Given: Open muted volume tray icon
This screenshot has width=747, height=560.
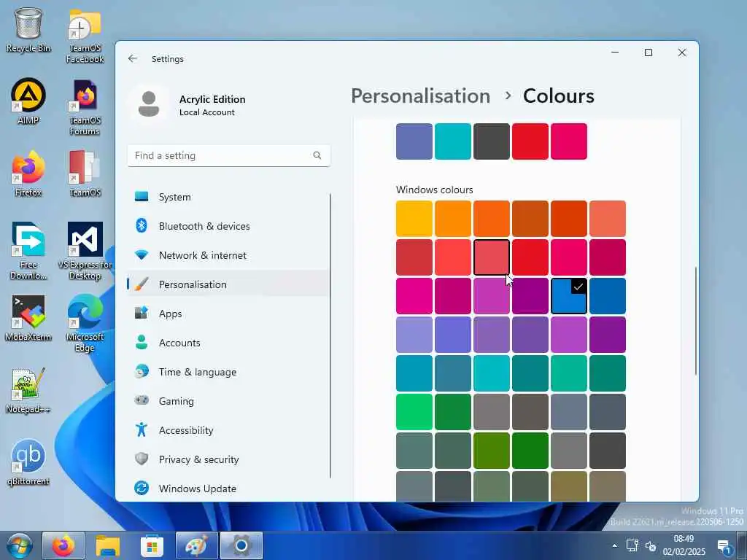Looking at the screenshot, I should [651, 546].
